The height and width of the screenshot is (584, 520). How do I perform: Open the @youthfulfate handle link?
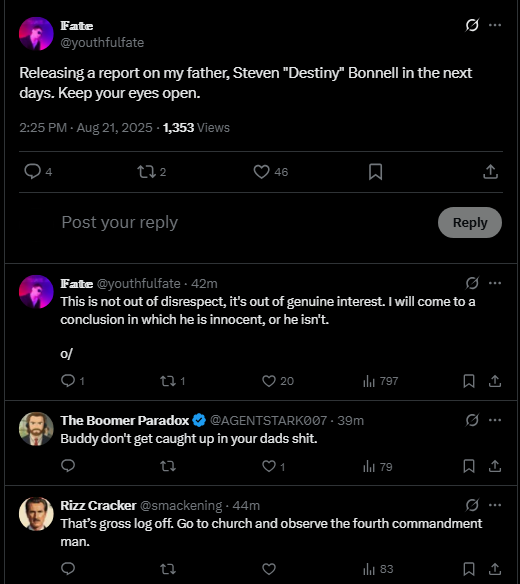point(102,42)
